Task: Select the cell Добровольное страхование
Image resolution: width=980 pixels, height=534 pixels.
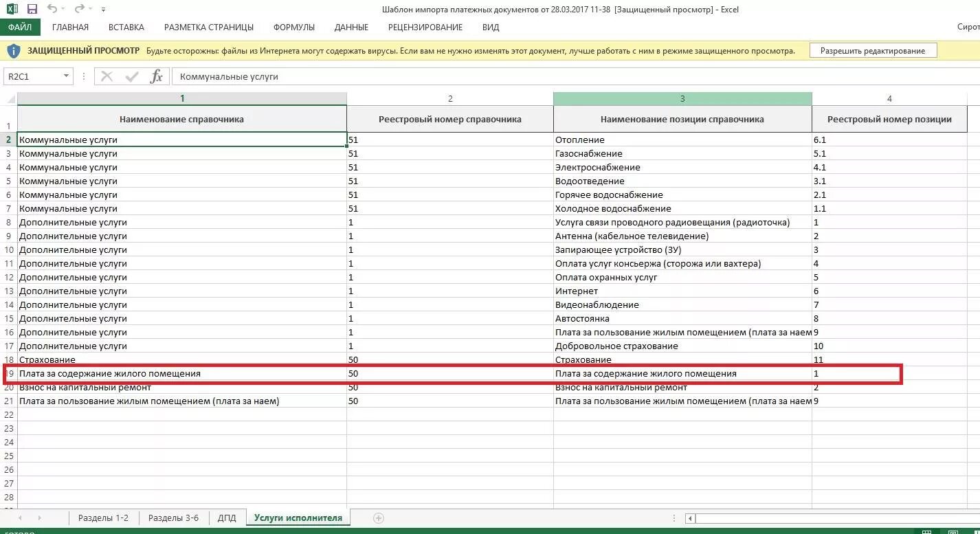Action: pyautogui.click(x=682, y=346)
